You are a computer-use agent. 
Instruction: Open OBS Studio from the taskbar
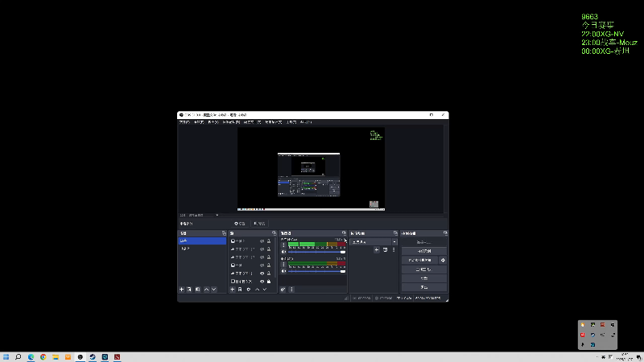pyautogui.click(x=80, y=357)
